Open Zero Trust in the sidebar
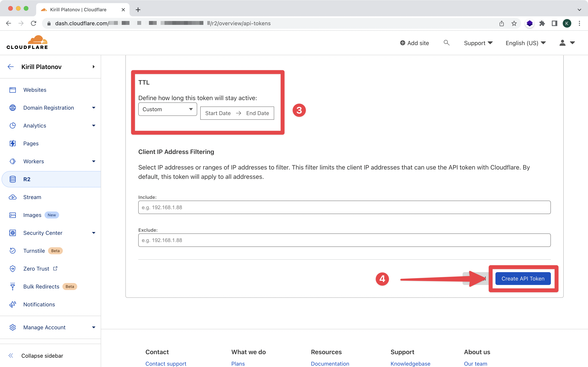588x367 pixels. pyautogui.click(x=36, y=269)
